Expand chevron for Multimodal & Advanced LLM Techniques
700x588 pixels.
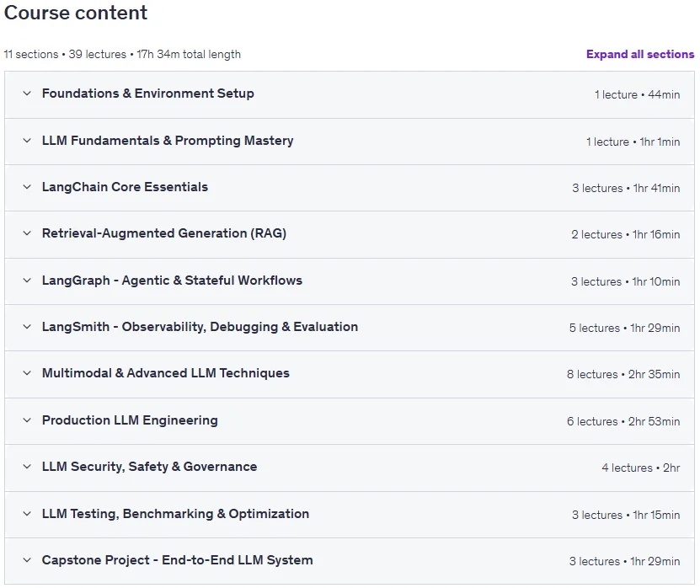[27, 373]
